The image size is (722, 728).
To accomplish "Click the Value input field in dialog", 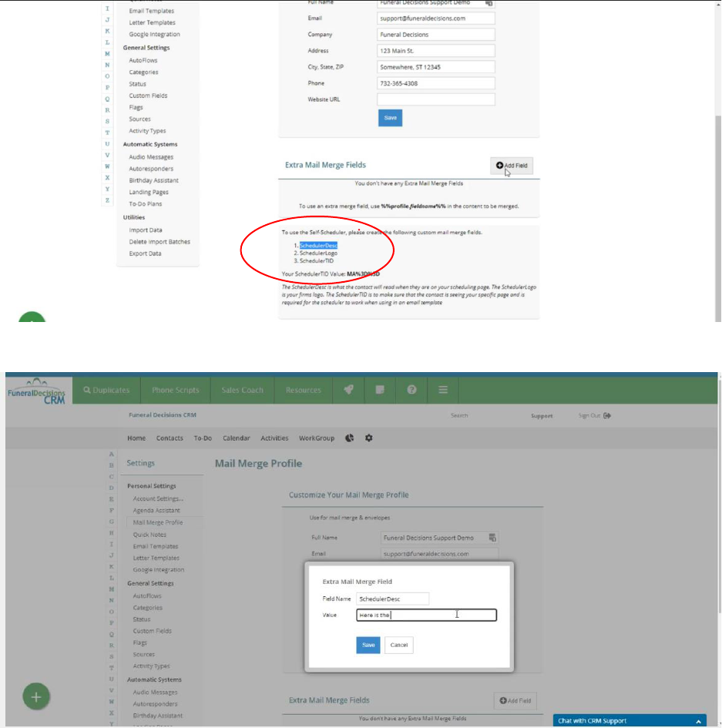I will (426, 615).
